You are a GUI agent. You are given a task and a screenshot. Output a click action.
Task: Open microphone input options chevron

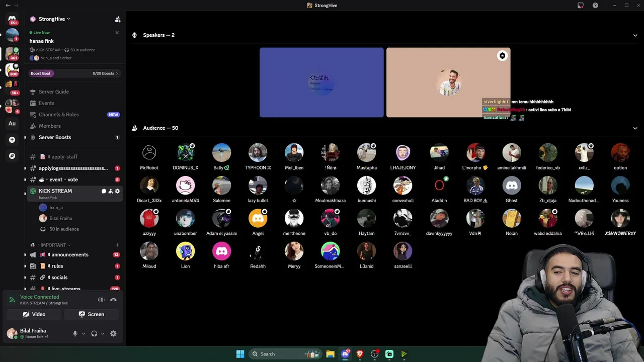click(x=84, y=333)
